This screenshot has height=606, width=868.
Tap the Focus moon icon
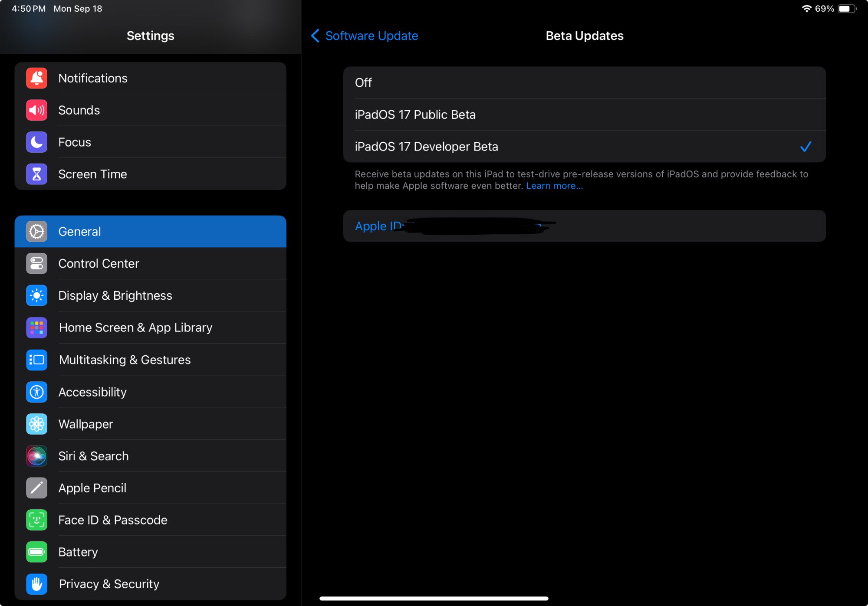(36, 142)
